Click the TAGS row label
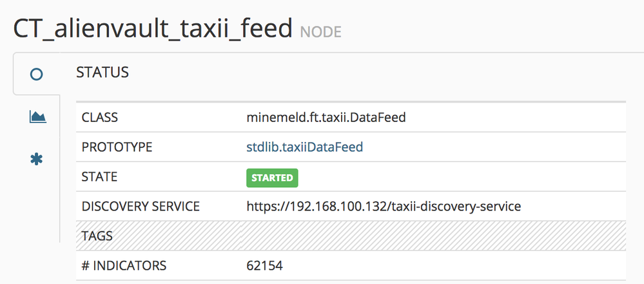The width and height of the screenshot is (644, 284). [x=97, y=236]
